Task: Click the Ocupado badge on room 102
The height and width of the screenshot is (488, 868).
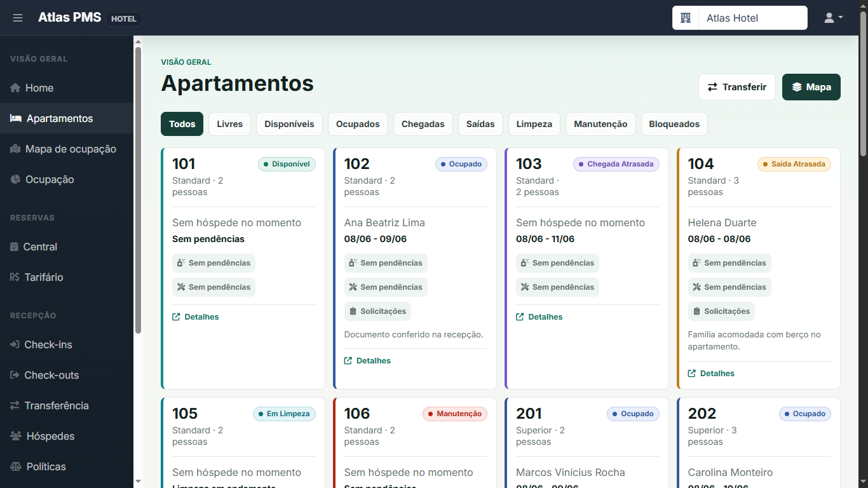Action: [461, 164]
